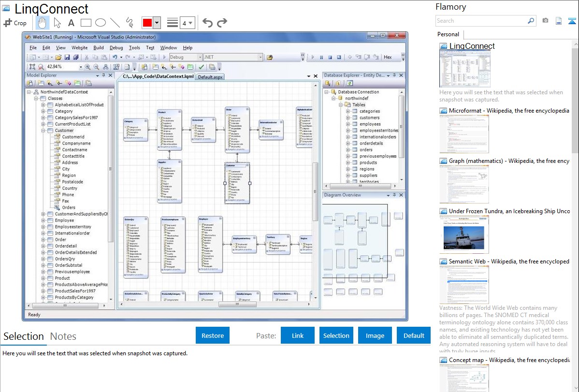This screenshot has height=392, width=579.
Task: Select the straight line tool
Action: (x=115, y=23)
